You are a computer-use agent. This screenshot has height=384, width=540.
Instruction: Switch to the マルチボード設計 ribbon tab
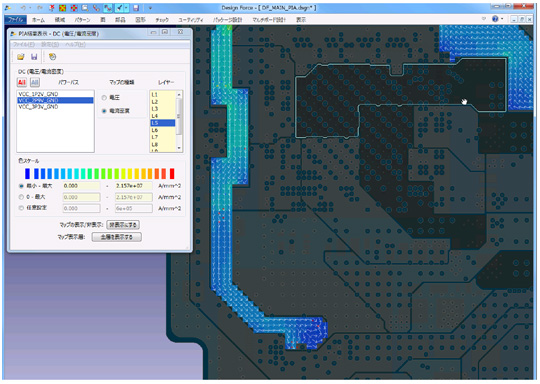tap(269, 20)
